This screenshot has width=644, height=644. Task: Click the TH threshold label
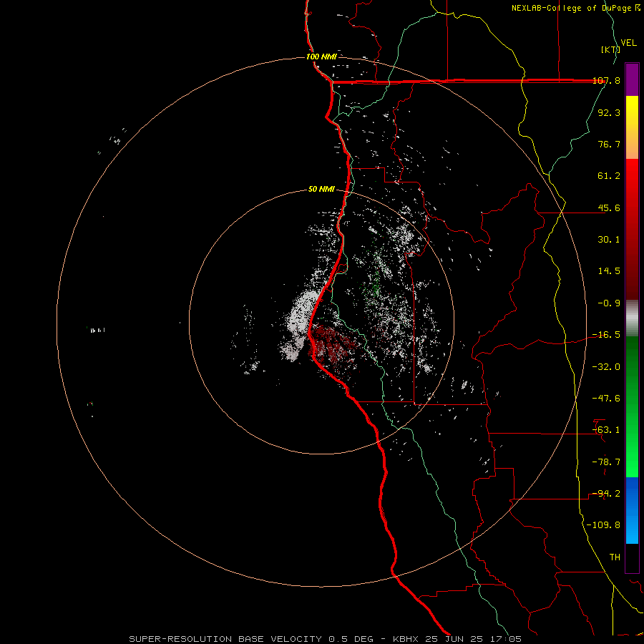click(x=615, y=557)
